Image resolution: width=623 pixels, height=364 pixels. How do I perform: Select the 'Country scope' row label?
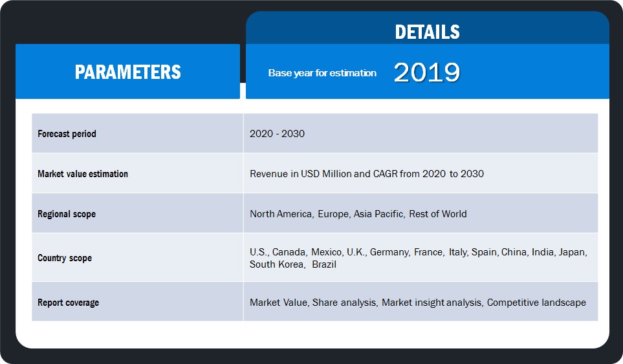[65, 258]
